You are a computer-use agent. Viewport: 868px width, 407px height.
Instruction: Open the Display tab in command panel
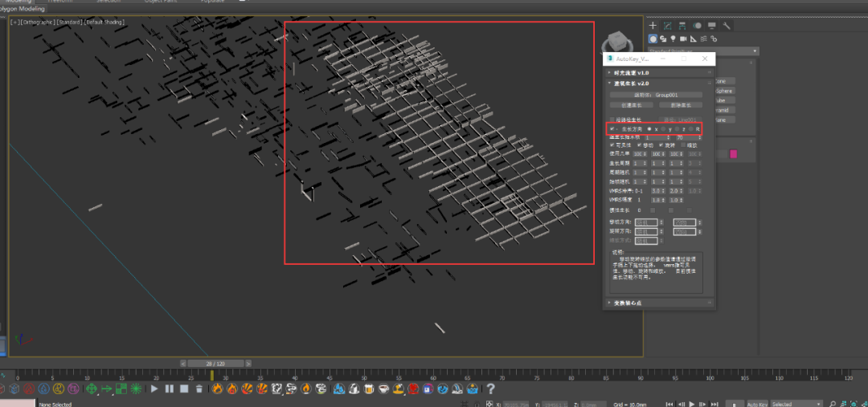coord(712,26)
